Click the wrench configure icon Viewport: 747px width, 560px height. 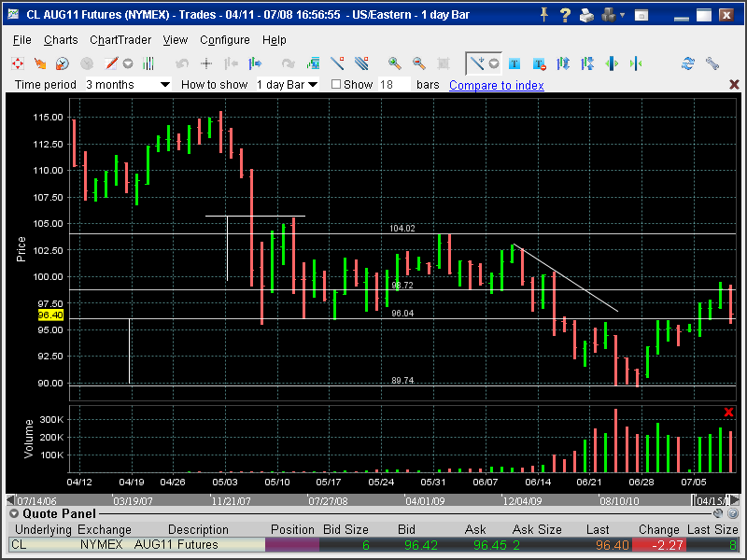click(712, 63)
